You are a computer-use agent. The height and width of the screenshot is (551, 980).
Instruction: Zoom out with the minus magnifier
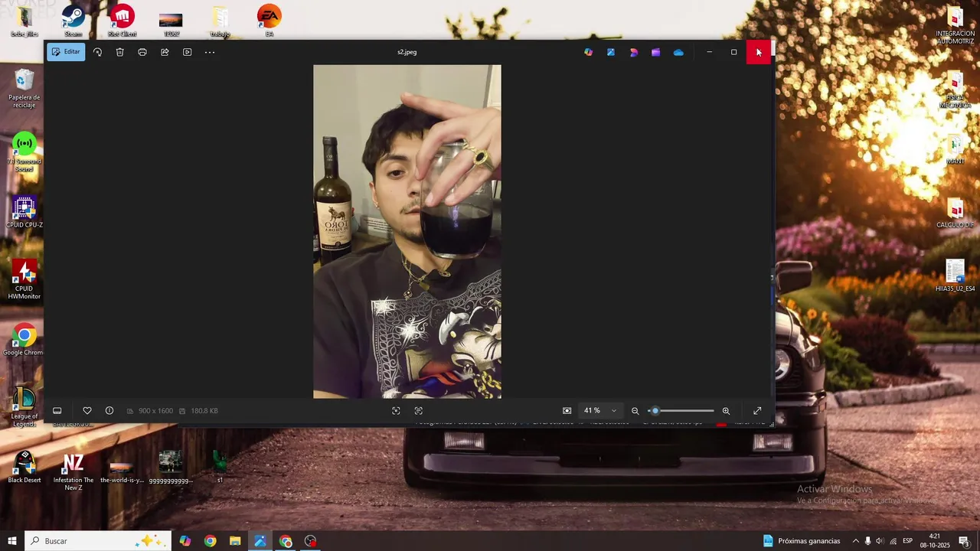tap(635, 411)
